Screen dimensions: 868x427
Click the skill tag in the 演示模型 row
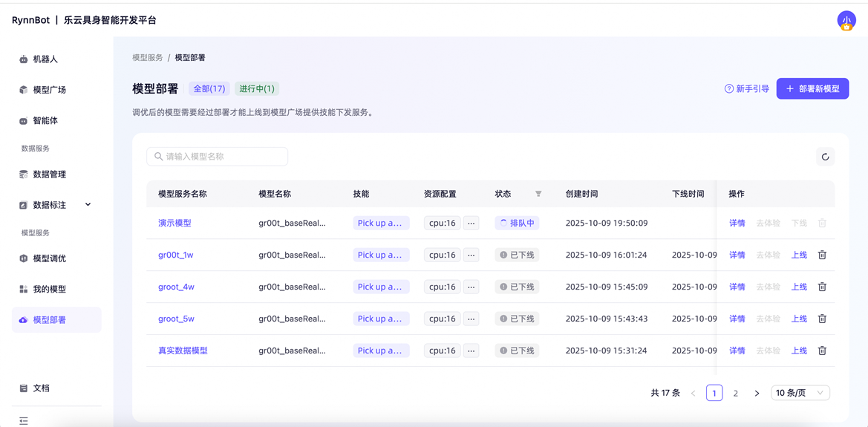pos(382,224)
